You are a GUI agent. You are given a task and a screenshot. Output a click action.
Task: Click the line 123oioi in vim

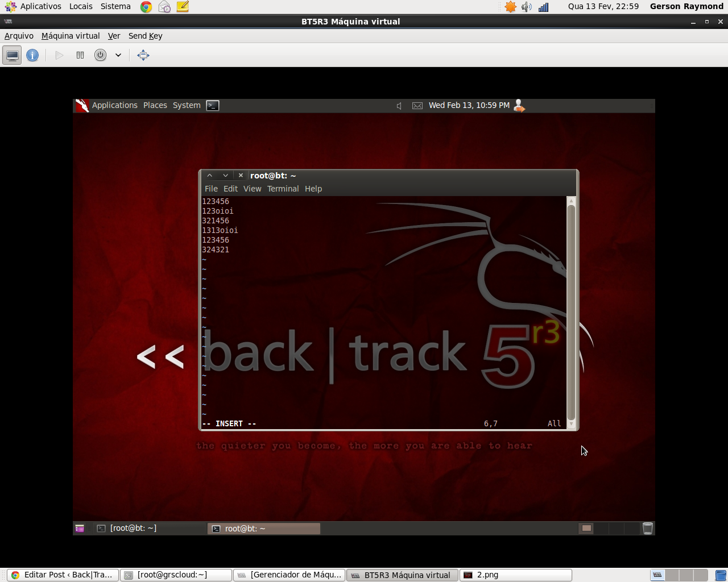coord(218,211)
